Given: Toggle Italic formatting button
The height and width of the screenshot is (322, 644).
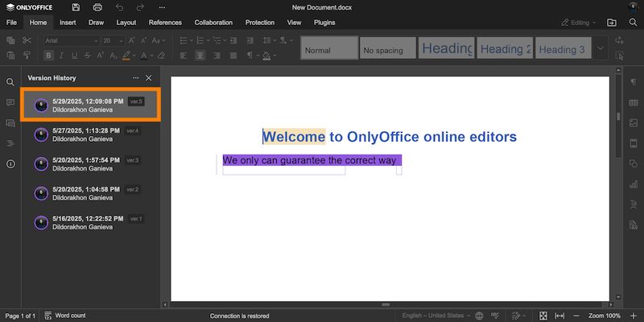Looking at the screenshot, I should (62, 56).
